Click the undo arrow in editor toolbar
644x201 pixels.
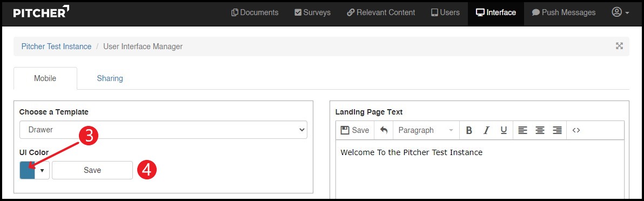click(x=384, y=130)
